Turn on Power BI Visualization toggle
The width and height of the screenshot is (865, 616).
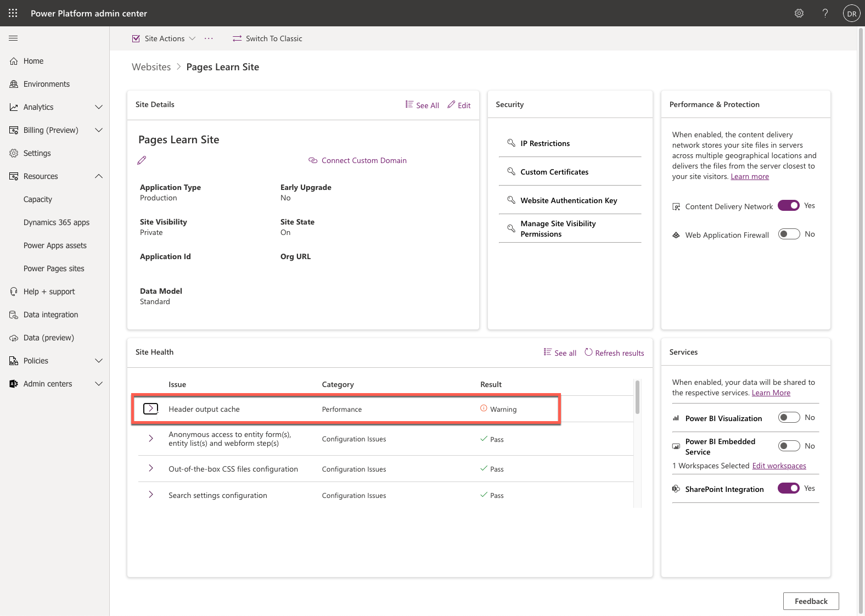point(789,417)
